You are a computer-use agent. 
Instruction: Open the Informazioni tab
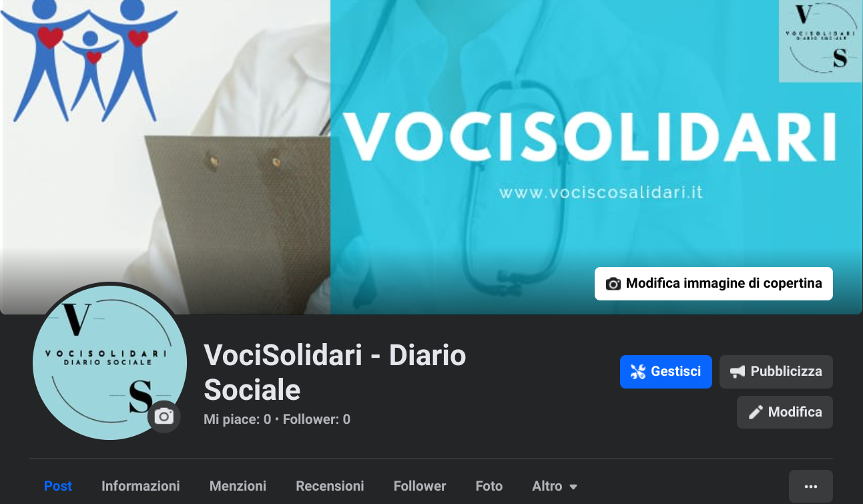point(141,486)
